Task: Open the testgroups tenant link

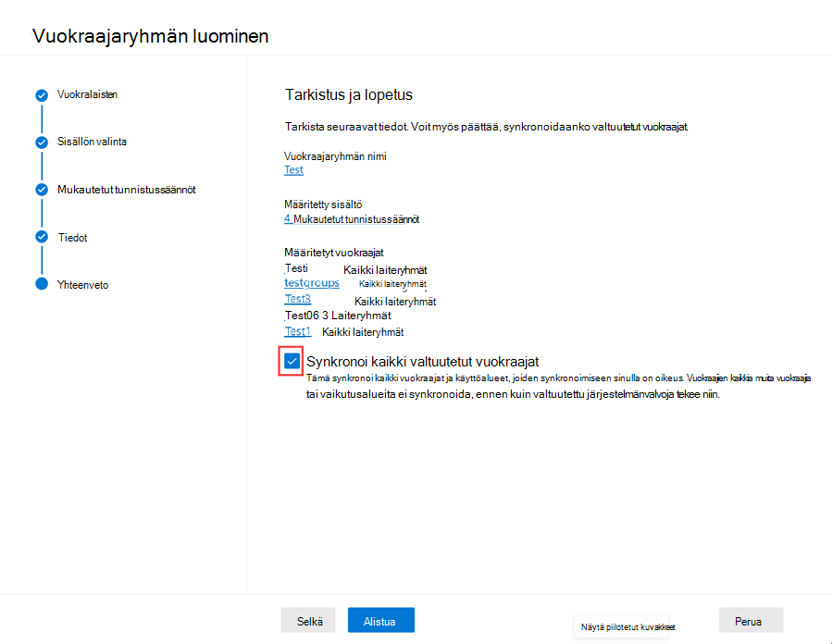Action: tap(312, 283)
